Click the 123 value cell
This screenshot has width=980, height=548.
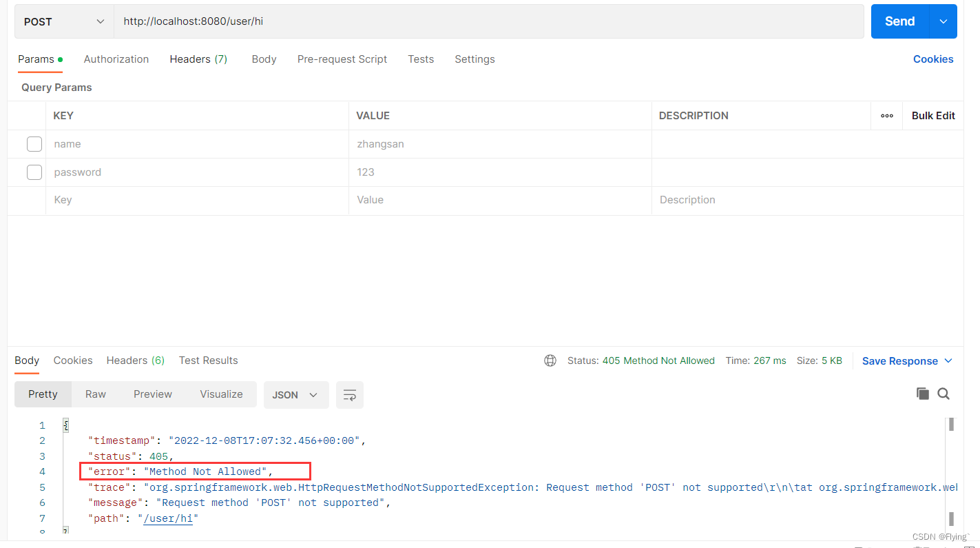500,172
